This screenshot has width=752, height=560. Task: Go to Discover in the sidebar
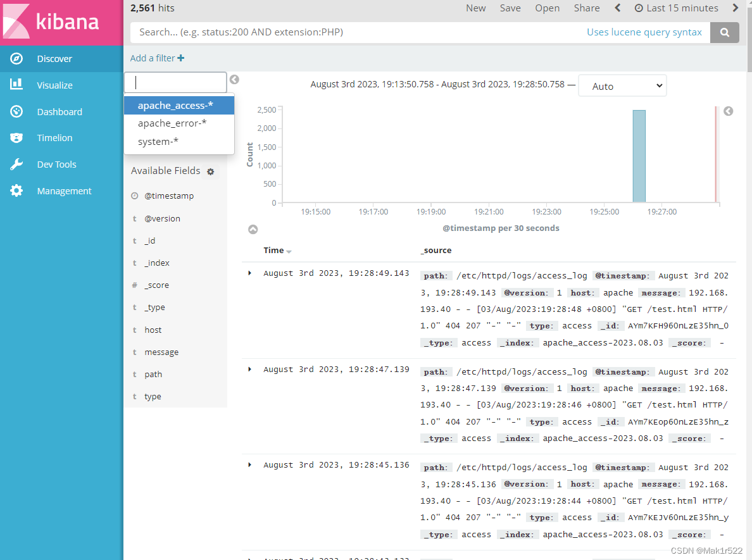[61, 58]
